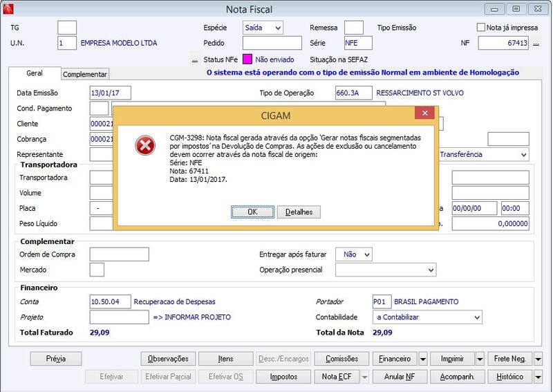Viewport: 553px width, 392px height.
Task: Click the Anular NF button
Action: pos(400,377)
